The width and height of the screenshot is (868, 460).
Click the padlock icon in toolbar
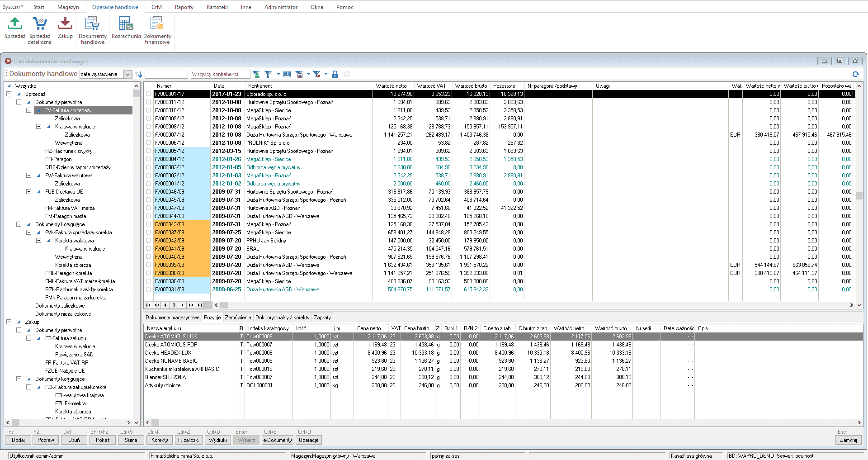coord(335,74)
